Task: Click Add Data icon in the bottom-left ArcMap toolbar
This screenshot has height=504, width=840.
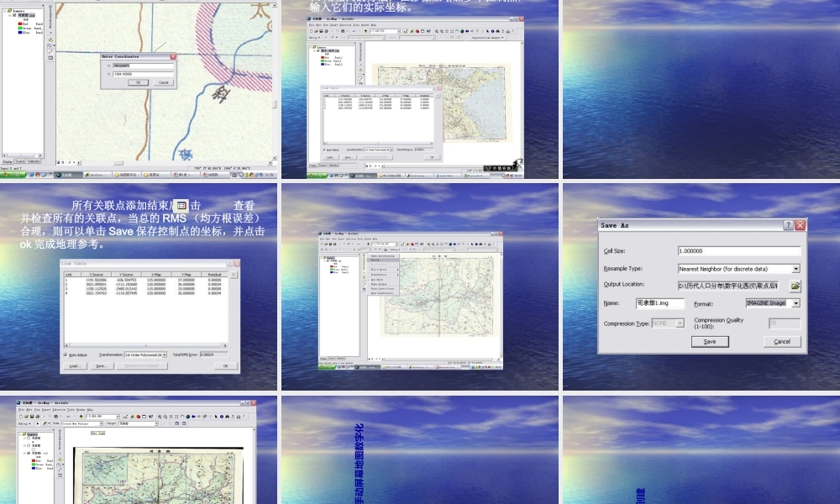Action: [81, 417]
